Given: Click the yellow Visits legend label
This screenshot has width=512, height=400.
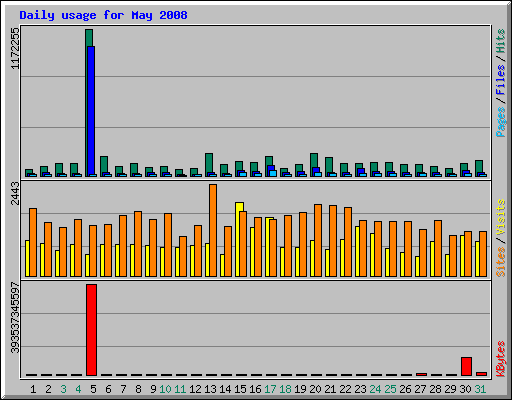Looking at the screenshot, I should coord(501,218).
